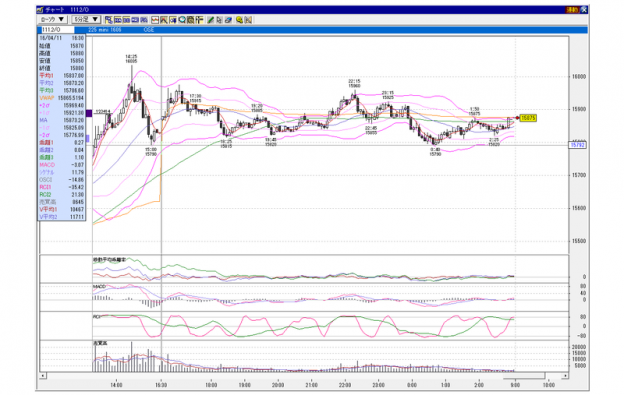Click the 1112/0 symbol code input field
The image size is (624, 395).
58,30
